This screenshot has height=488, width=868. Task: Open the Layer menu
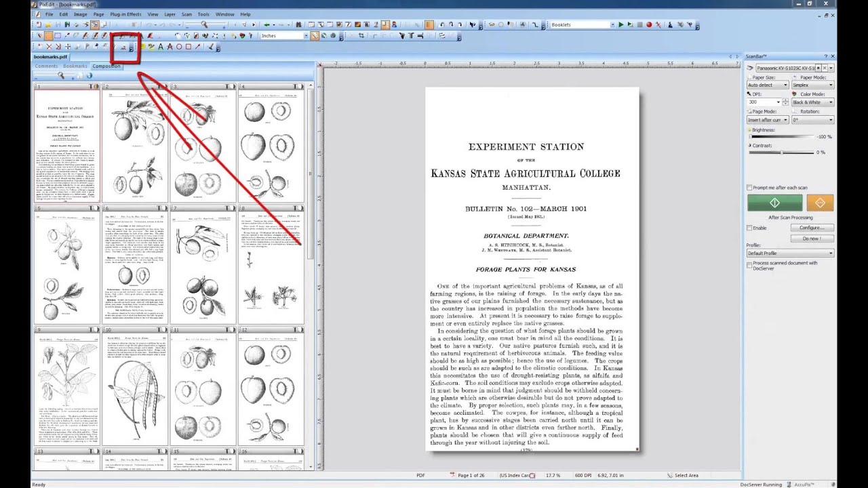(x=170, y=14)
